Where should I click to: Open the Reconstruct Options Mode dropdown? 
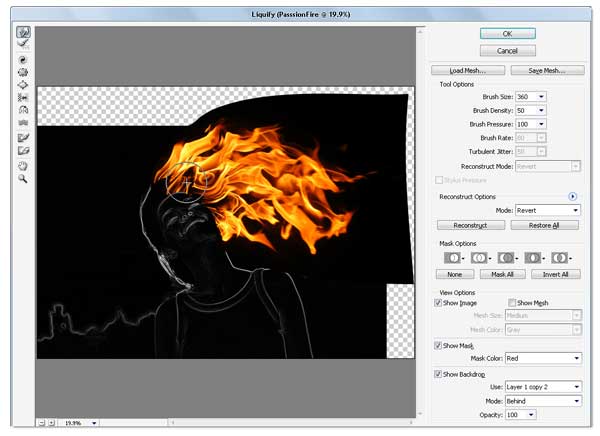coord(548,210)
